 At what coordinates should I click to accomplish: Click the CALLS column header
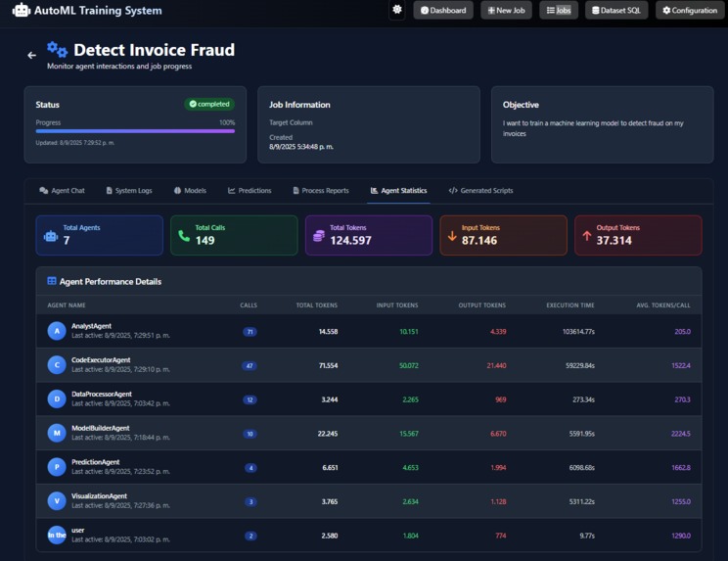249,305
